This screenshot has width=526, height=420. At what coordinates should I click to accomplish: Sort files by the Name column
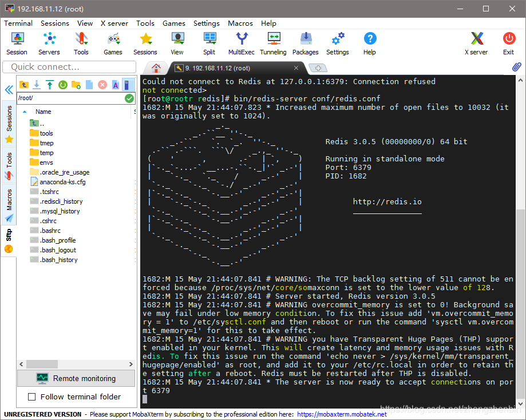(43, 112)
